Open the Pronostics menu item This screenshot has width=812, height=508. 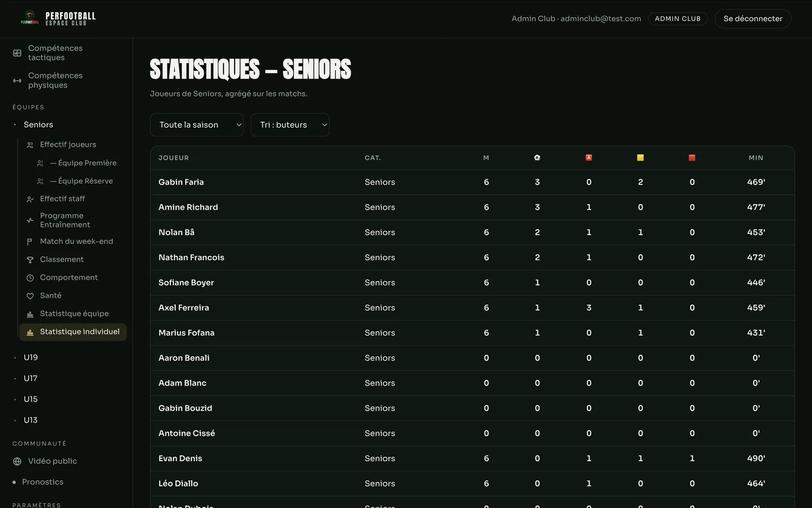[x=43, y=482]
